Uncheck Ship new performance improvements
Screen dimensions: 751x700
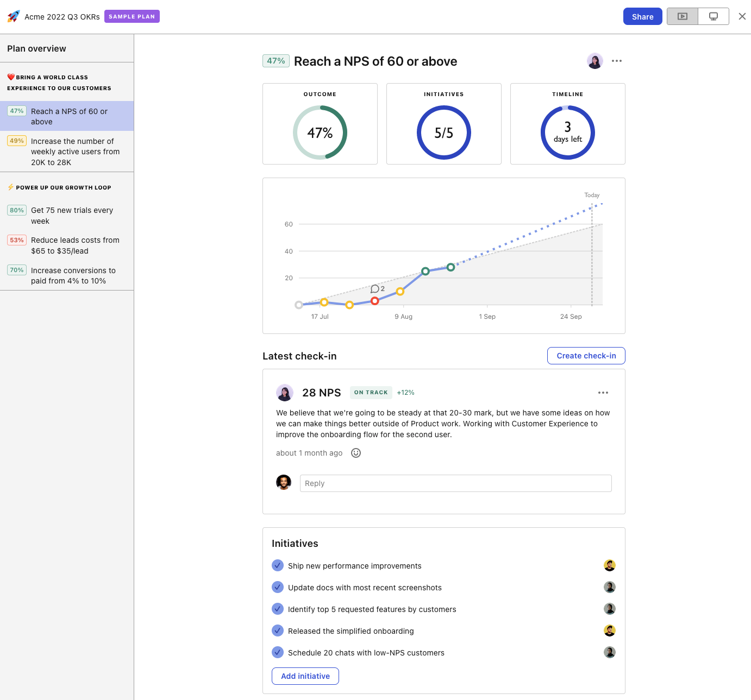pyautogui.click(x=278, y=565)
